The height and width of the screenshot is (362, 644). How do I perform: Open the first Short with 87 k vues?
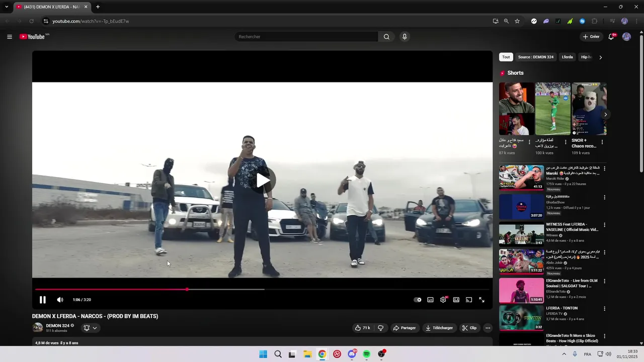(517, 109)
